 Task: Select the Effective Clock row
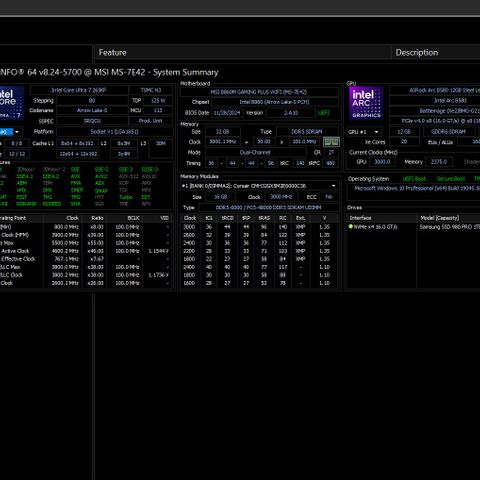click(x=86, y=259)
